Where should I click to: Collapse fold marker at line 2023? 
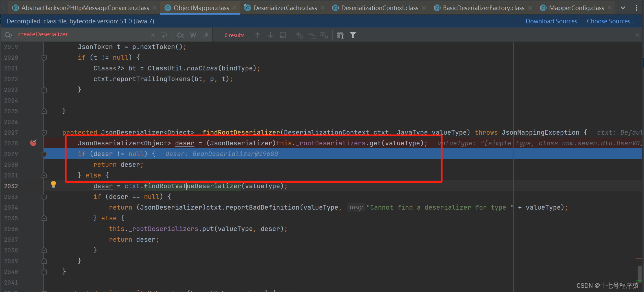44,90
